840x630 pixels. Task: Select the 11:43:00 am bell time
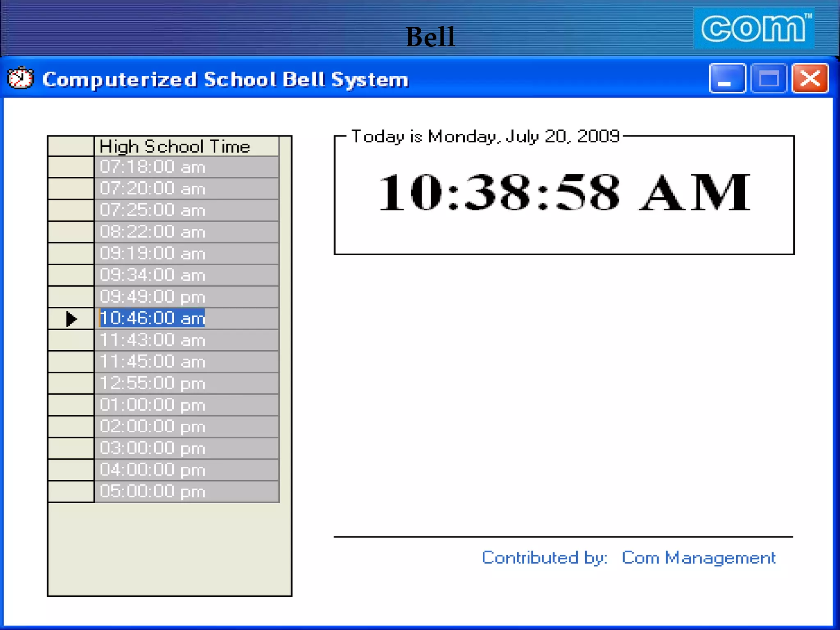(187, 340)
